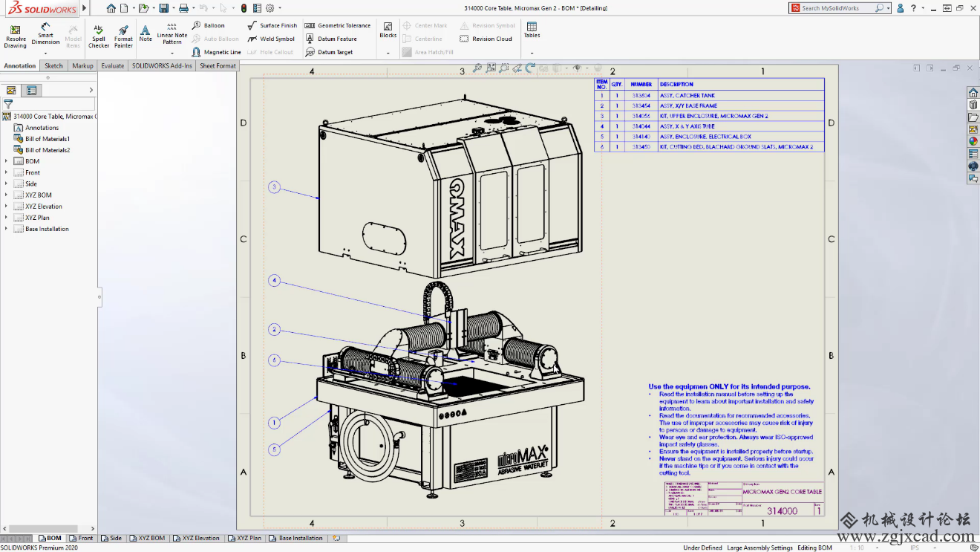The image size is (980, 552).
Task: Switch to the SOLIDWORKS Add-Ins tab
Action: (162, 65)
